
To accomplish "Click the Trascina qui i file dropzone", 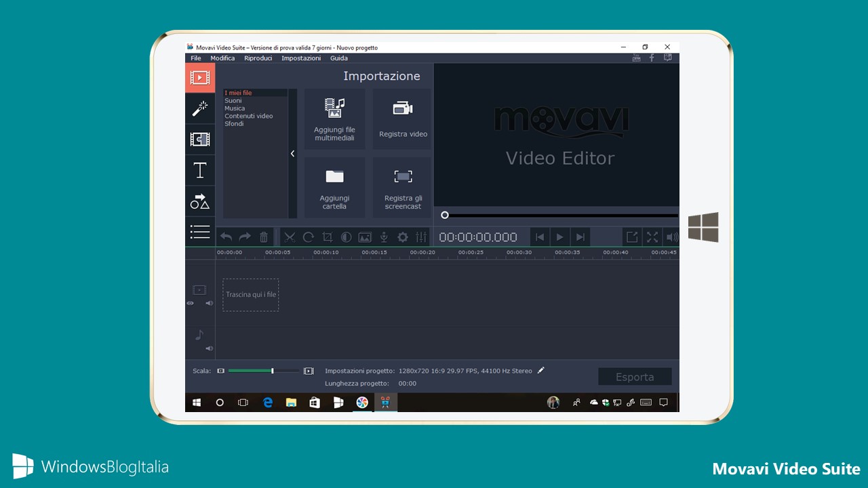I will [x=251, y=295].
